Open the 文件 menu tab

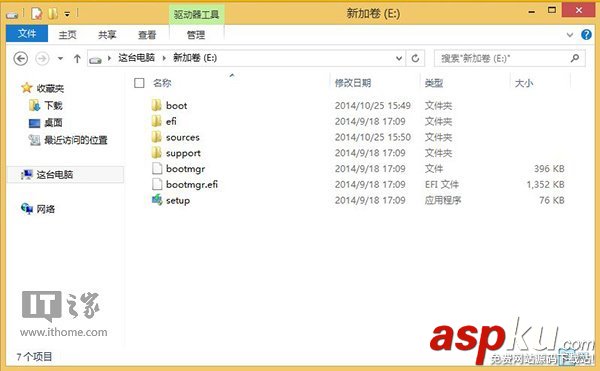27,34
